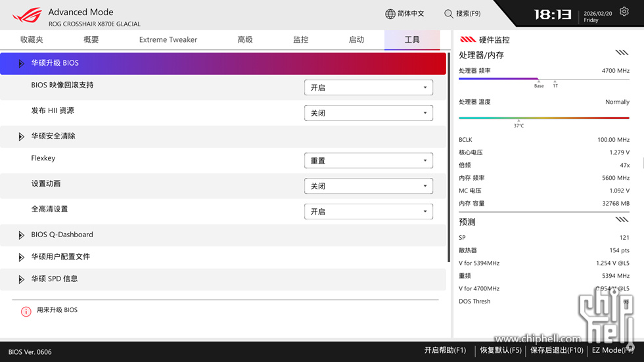Click the processor frequency slider bar
644x362 pixels.
pyautogui.click(x=543, y=79)
